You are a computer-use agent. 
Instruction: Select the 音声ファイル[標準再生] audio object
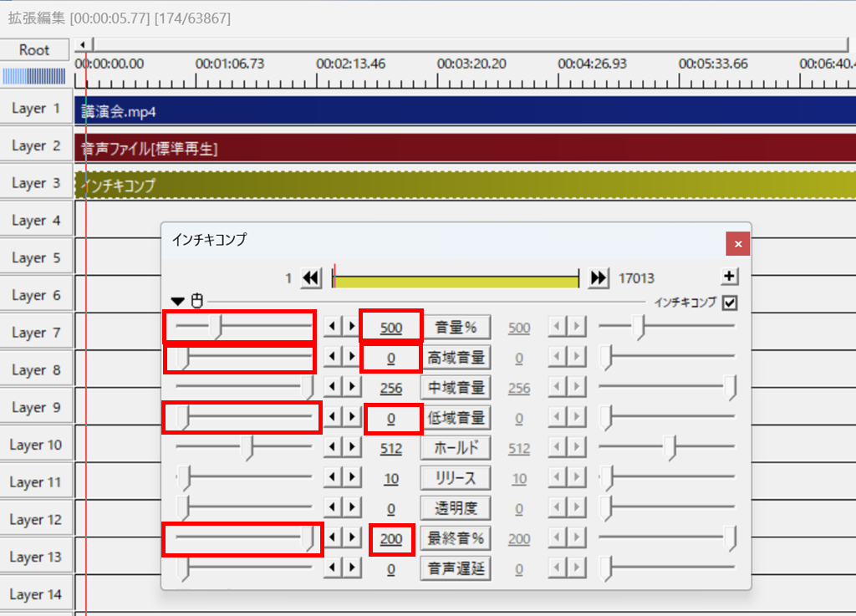418,149
